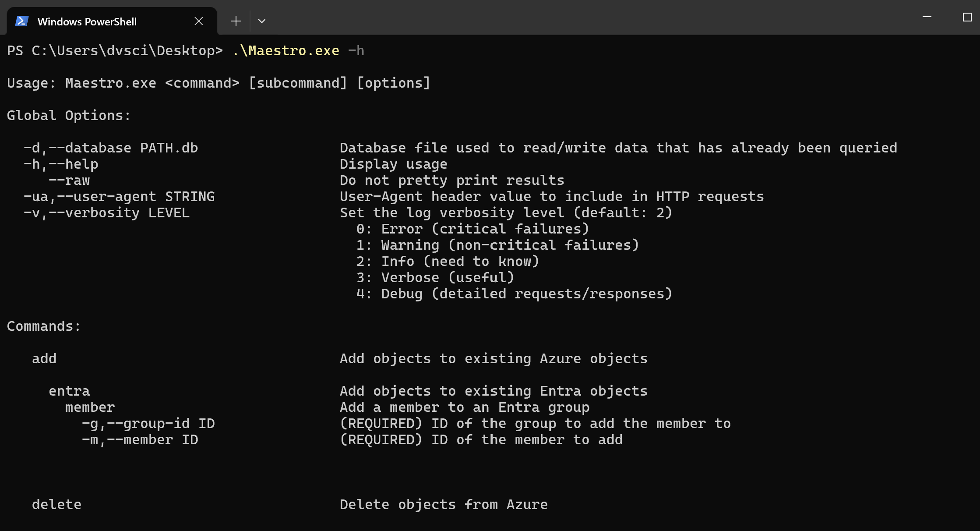Click the 'delete' command name
This screenshot has height=531, width=980.
[x=56, y=505]
